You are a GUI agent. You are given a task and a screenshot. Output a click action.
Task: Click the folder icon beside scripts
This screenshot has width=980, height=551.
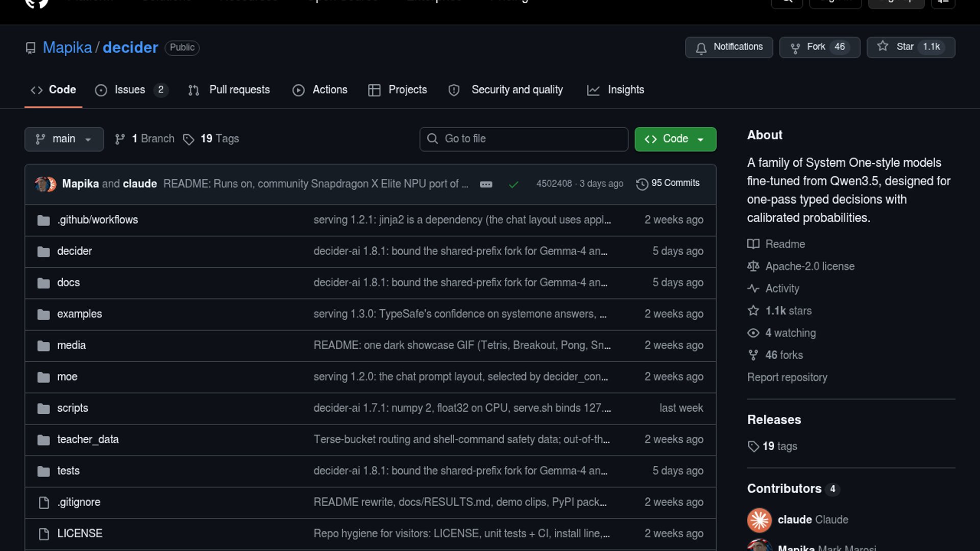(43, 409)
